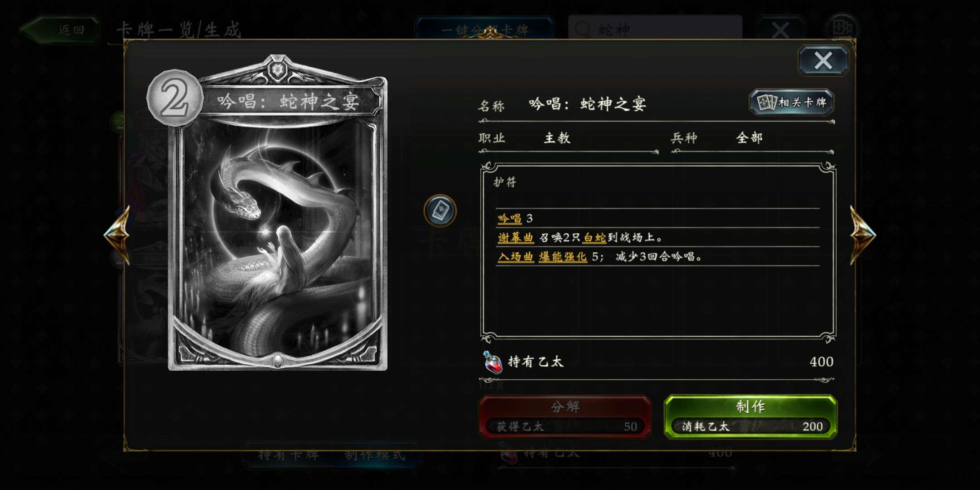
Task: Open 白蛇 card link
Action: 594,237
